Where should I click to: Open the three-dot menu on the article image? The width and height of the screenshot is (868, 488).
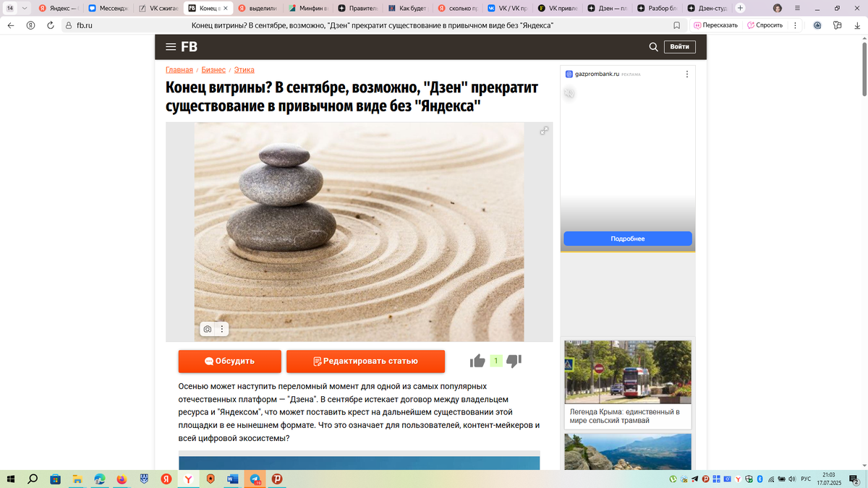click(222, 328)
